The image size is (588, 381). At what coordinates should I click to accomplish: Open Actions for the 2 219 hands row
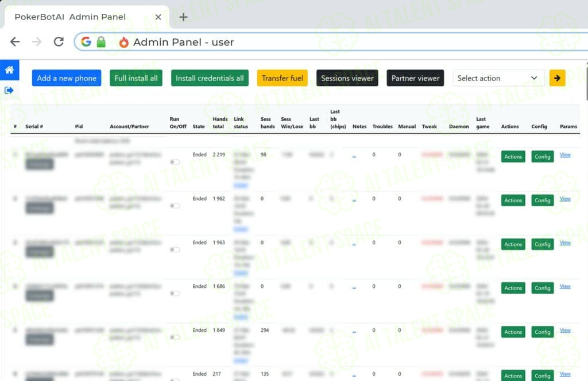click(x=513, y=156)
